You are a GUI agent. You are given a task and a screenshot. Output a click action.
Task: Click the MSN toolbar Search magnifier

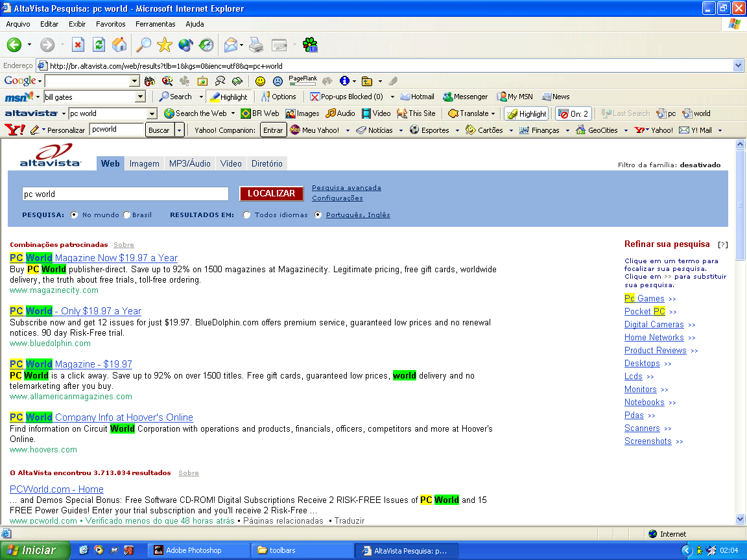coord(175,97)
